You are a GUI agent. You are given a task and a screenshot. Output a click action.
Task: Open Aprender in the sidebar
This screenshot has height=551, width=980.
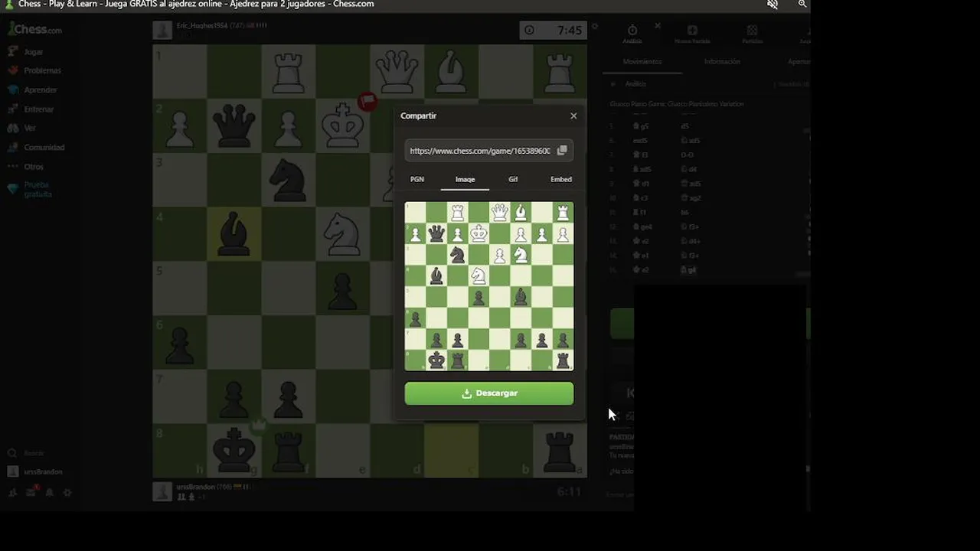point(33,90)
